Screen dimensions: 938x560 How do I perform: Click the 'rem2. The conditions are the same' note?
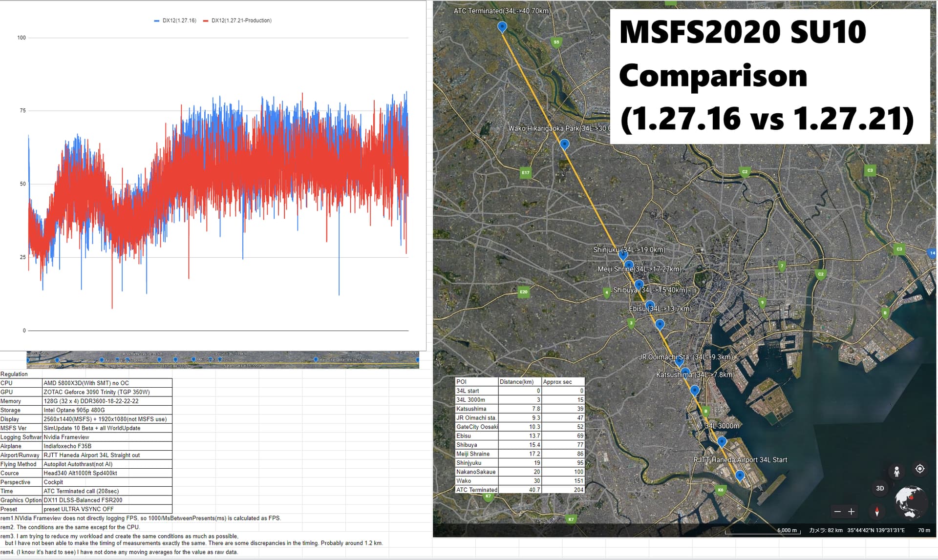[70, 527]
